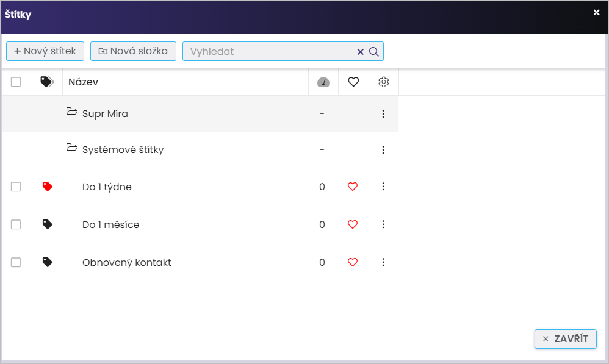Open the Supr Míra folder
Screen dimensions: 609x364
pyautogui.click(x=72, y=112)
